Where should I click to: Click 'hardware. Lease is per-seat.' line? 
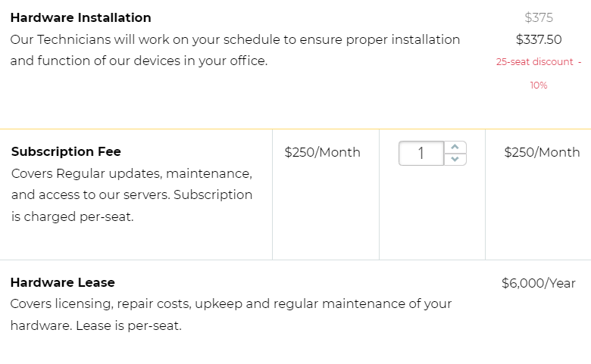click(95, 325)
